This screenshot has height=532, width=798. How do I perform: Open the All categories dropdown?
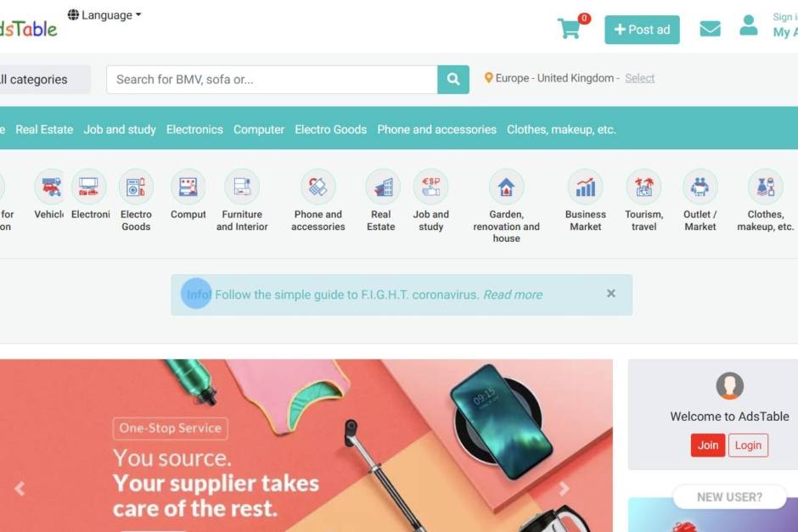[41, 80]
